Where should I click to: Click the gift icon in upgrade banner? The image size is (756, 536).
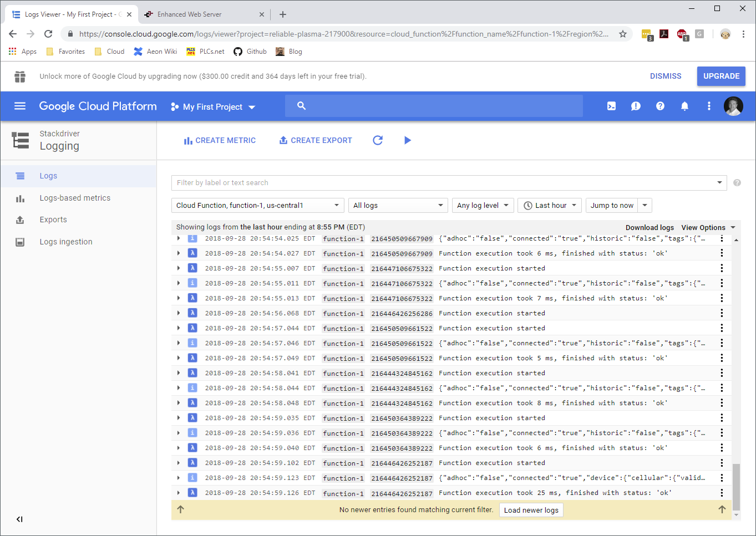coord(20,76)
